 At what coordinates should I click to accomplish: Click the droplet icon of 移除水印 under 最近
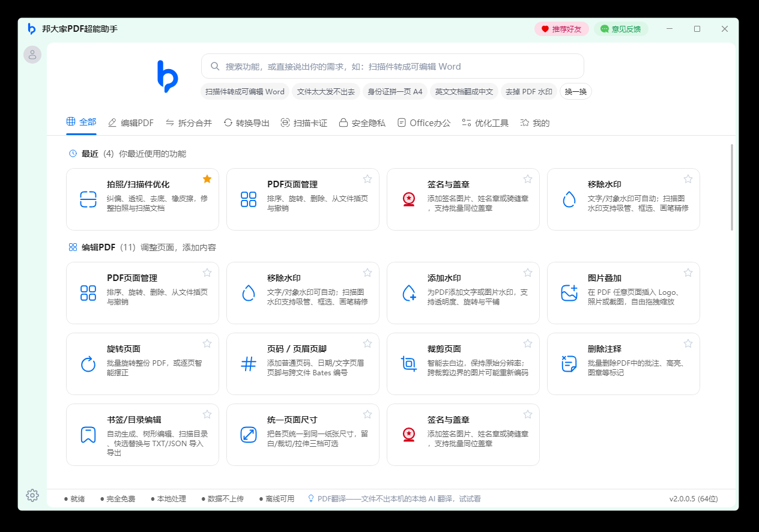coord(569,199)
